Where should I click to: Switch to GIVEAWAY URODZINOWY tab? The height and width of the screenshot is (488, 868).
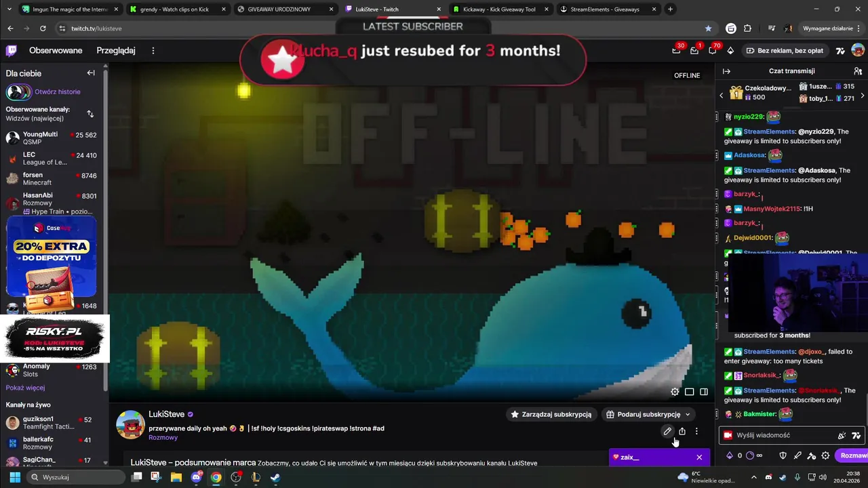285,9
